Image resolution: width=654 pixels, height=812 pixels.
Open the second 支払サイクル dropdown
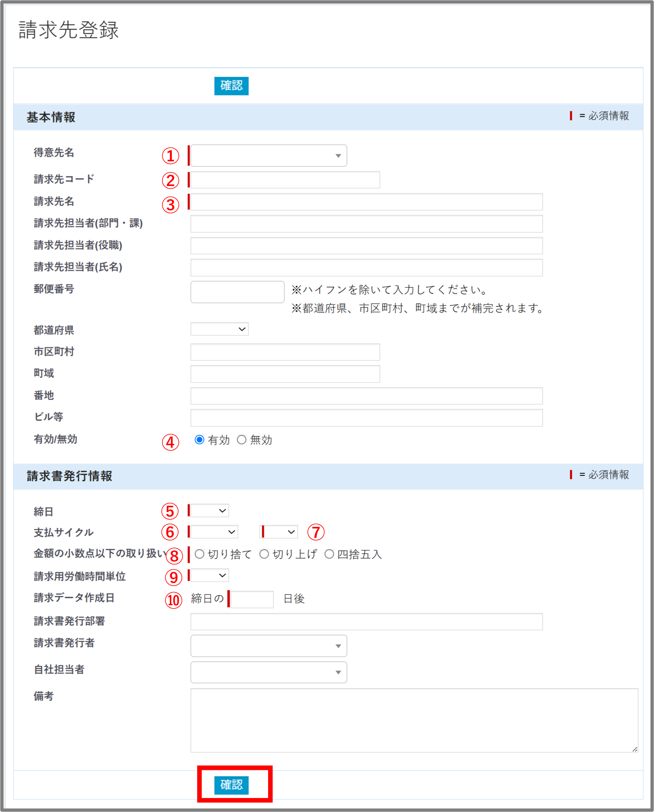[279, 532]
